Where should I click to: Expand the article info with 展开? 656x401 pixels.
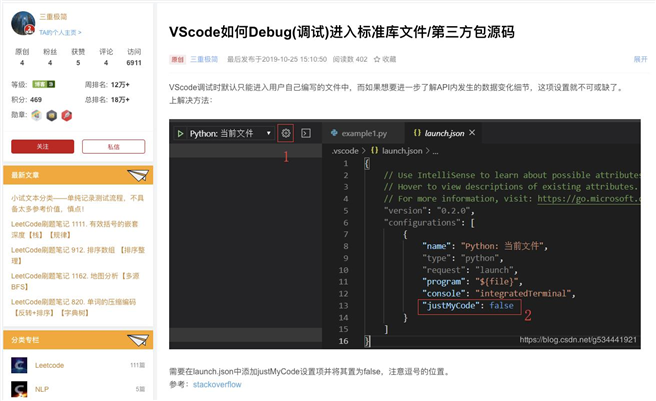click(x=640, y=59)
